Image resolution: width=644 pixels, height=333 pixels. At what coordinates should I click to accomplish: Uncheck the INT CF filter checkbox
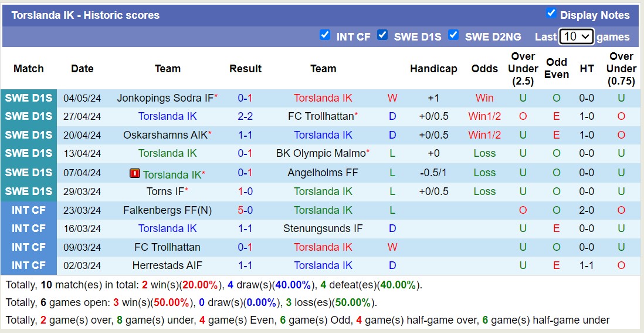(x=324, y=35)
